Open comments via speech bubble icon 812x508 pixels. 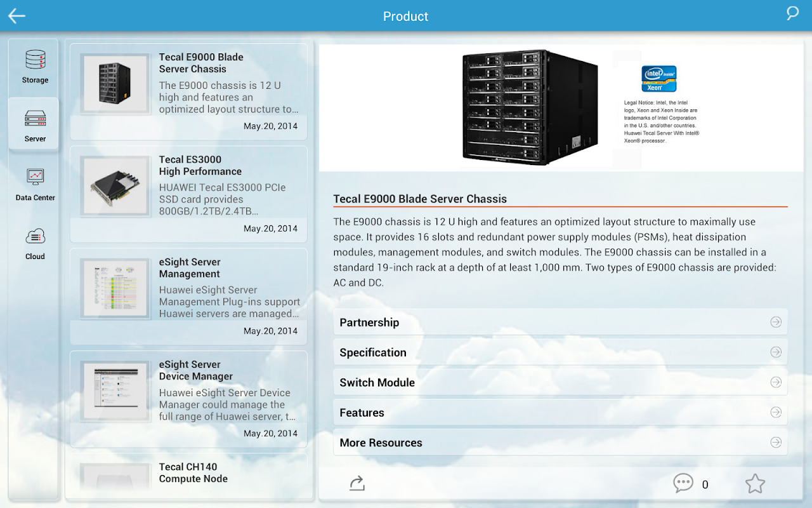[683, 483]
